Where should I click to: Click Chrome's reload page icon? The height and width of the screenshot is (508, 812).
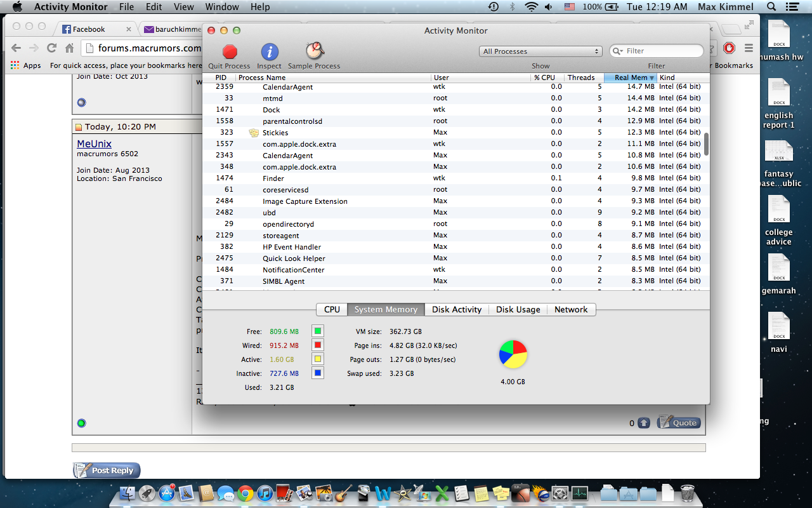51,48
